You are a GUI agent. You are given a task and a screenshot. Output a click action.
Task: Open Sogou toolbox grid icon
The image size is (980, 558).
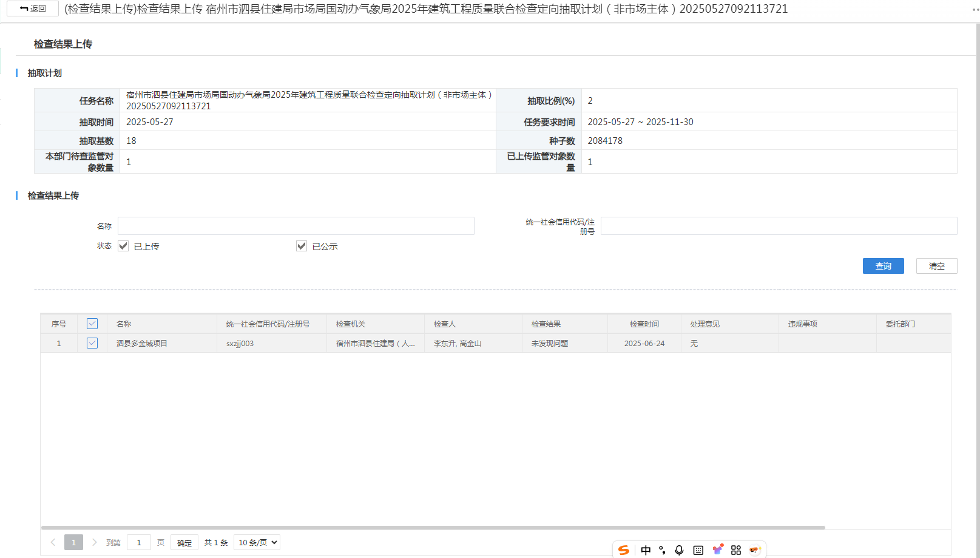coord(736,549)
